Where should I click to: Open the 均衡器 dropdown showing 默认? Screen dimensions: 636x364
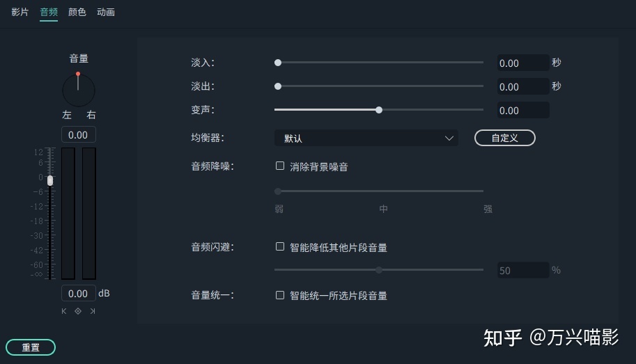click(366, 139)
